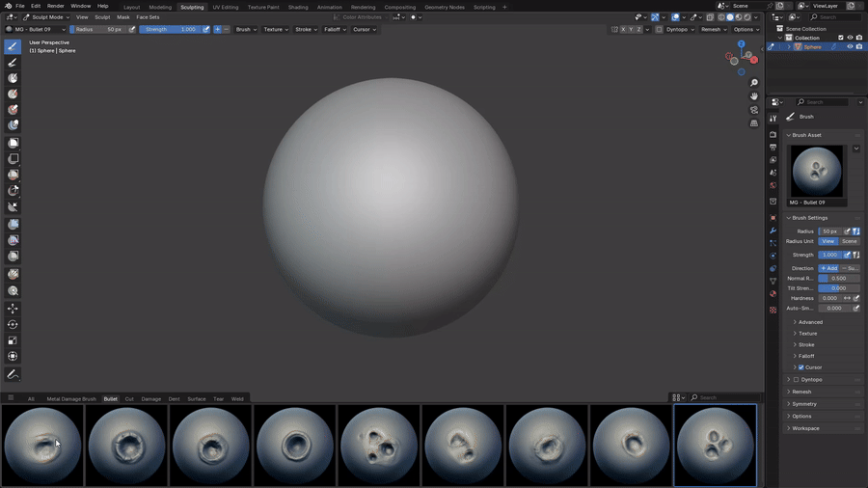
Task: Switch to the Modeling workspace tab
Action: point(160,7)
